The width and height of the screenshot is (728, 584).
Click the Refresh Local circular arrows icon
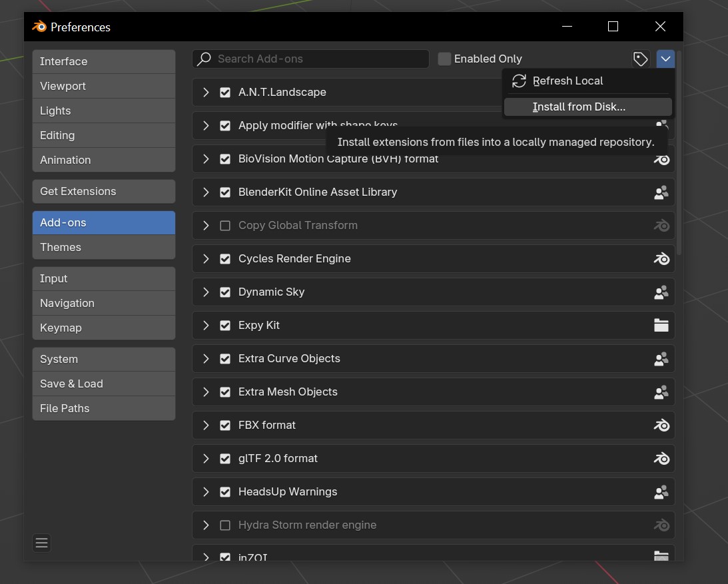tap(519, 81)
